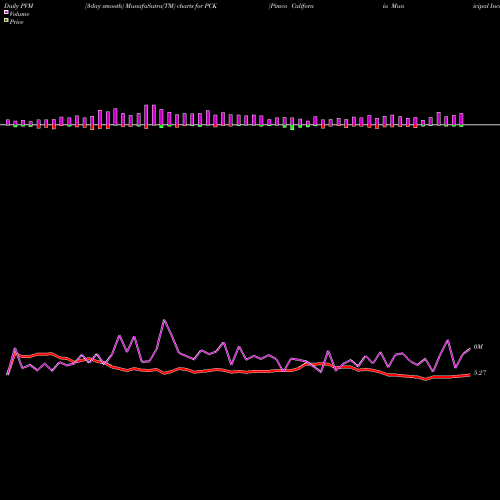This screenshot has height=500, width=500.
Task: Click the Price legend color swatch
Action: click(6, 21)
